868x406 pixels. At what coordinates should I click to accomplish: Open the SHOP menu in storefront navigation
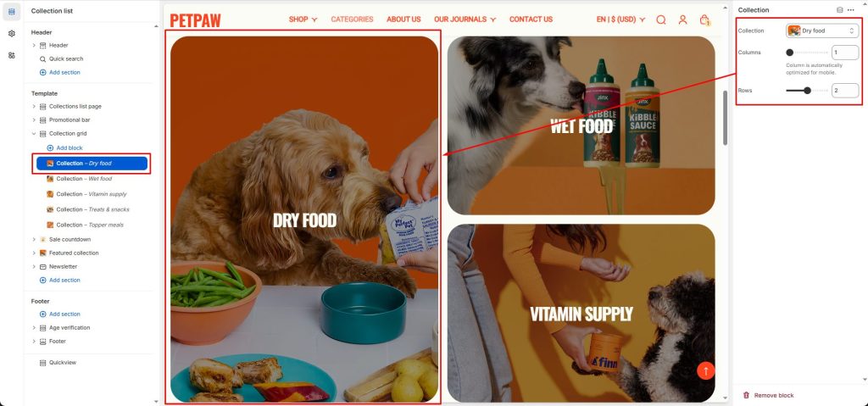[x=303, y=19]
